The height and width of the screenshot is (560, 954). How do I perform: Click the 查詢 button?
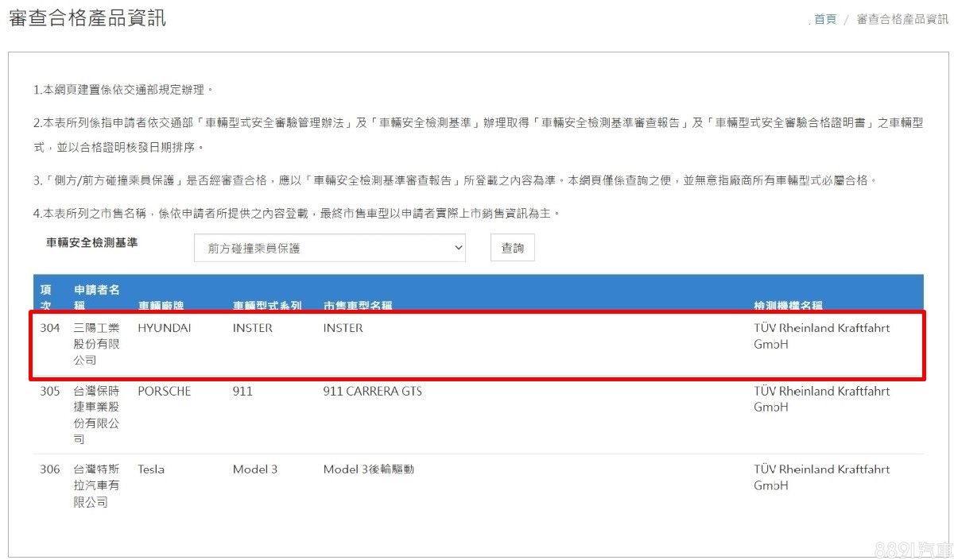tap(512, 248)
